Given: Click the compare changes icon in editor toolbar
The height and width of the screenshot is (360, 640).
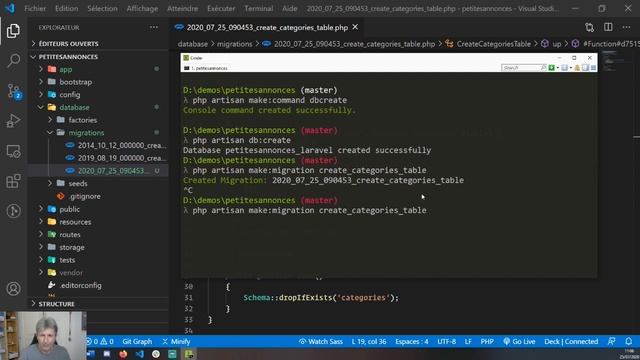Looking at the screenshot, I should pos(589,27).
